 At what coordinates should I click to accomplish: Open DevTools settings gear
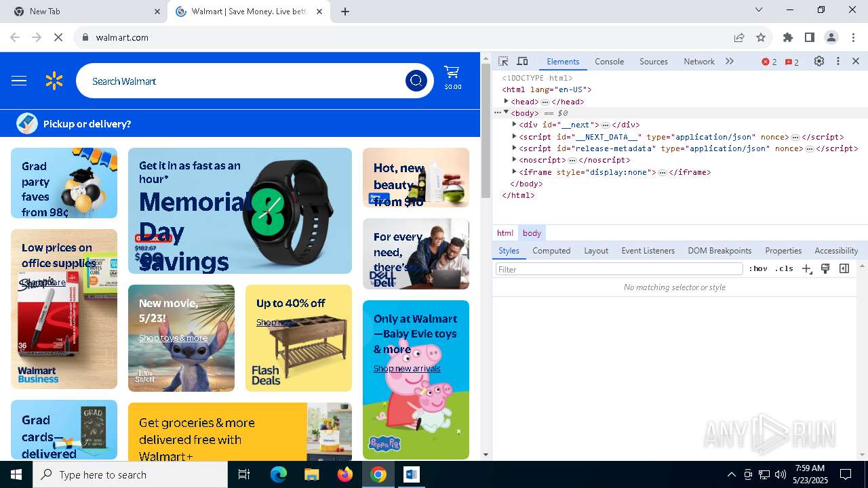coord(819,61)
